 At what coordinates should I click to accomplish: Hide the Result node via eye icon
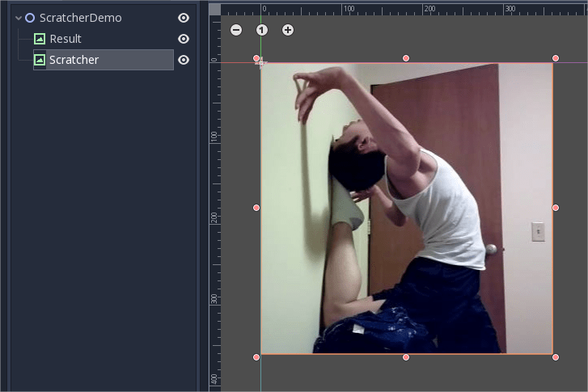click(184, 39)
